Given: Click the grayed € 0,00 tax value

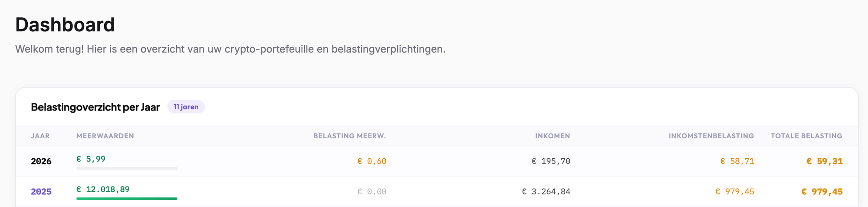Looking at the screenshot, I should 372,192.
